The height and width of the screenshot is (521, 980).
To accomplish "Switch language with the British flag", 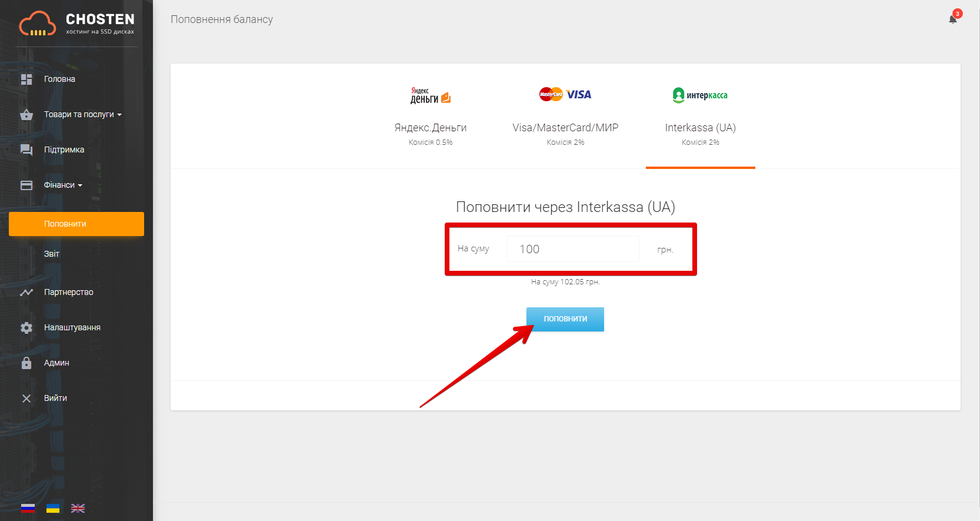I will (78, 508).
